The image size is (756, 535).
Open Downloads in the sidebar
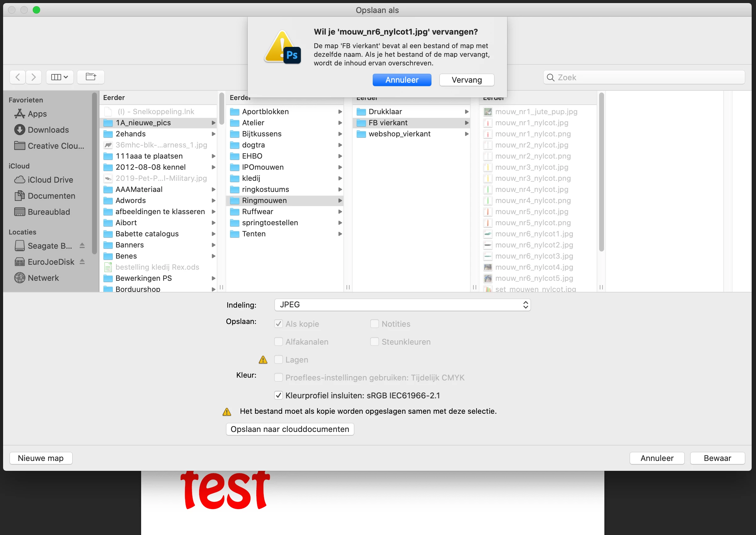pos(48,130)
